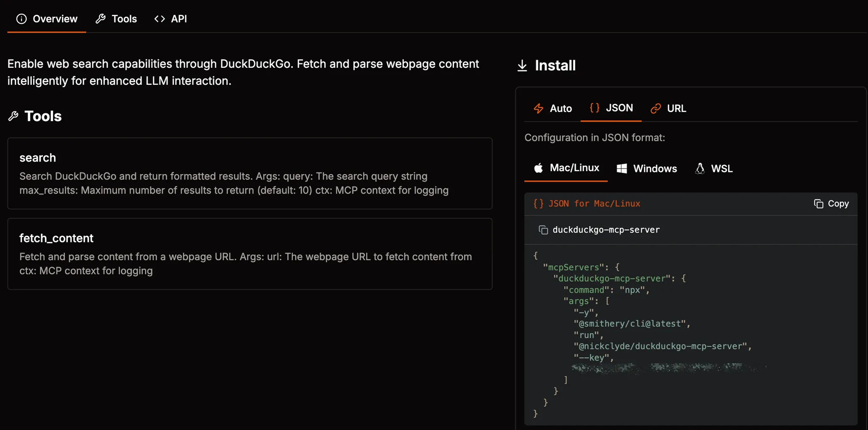The width and height of the screenshot is (868, 430).
Task: Click the search tool description text
Action: tap(234, 183)
